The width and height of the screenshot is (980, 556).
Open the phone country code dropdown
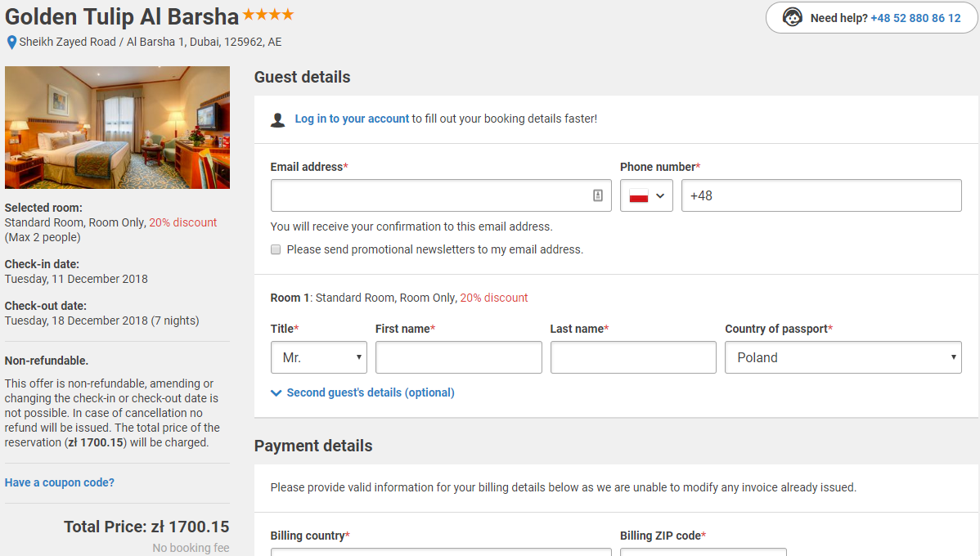646,195
